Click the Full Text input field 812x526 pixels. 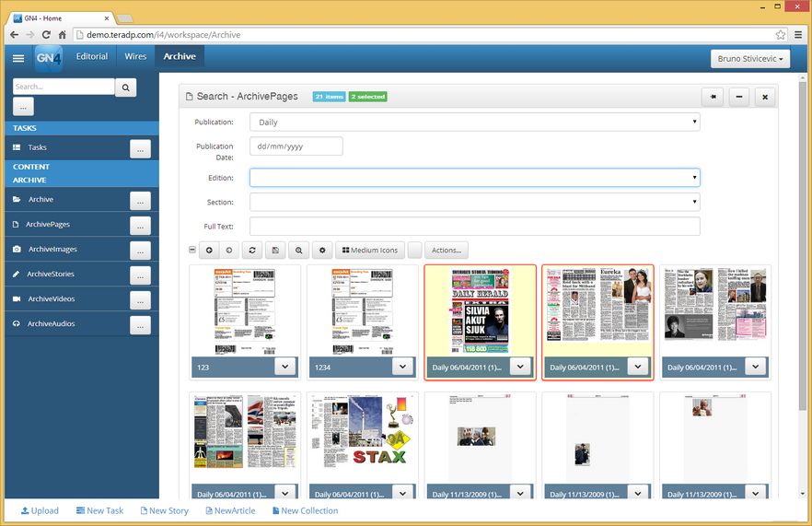click(475, 227)
